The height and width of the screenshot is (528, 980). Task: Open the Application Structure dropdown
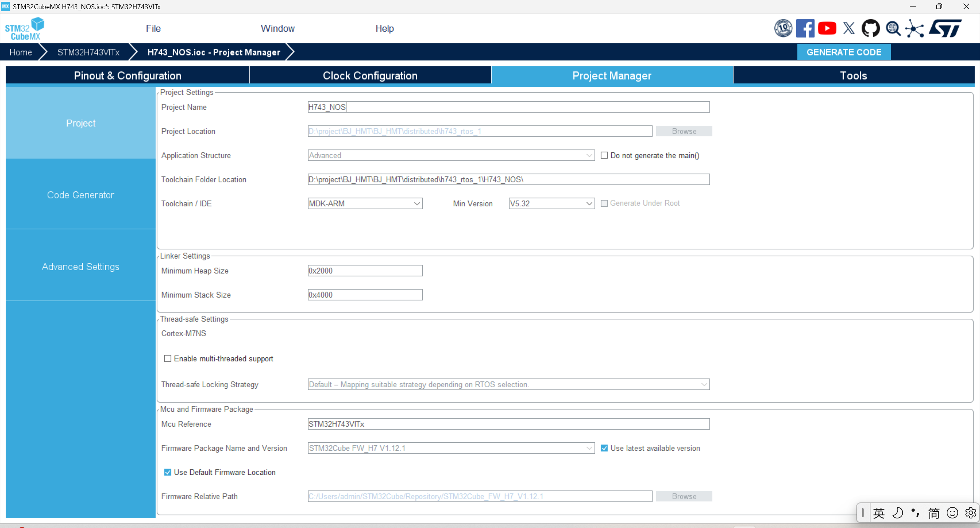coord(451,155)
